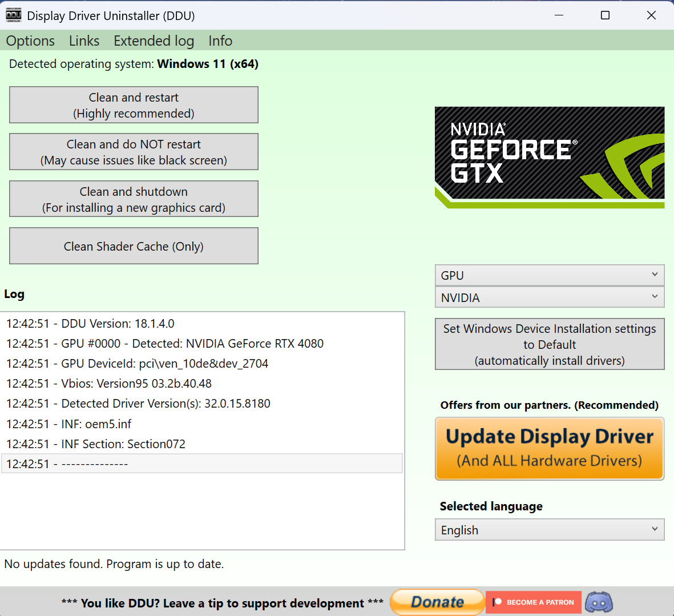Open the Discord community icon

pyautogui.click(x=599, y=602)
